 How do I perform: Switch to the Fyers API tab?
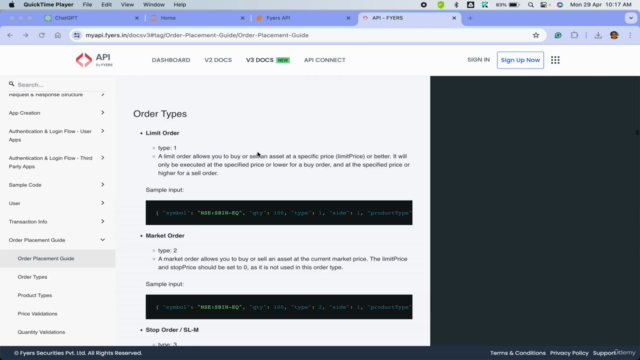(x=302, y=18)
